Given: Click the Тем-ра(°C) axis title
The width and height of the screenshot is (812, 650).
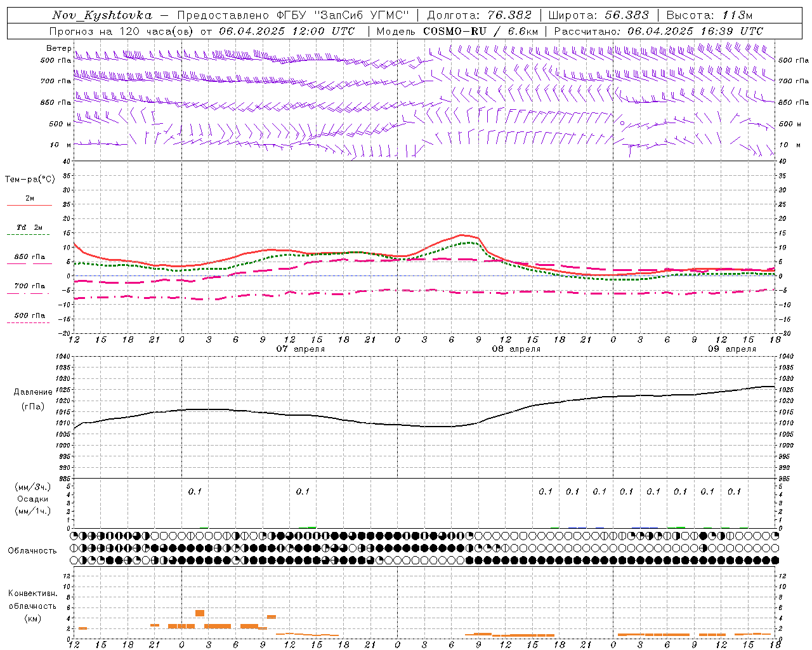Looking at the screenshot, I should point(30,180).
